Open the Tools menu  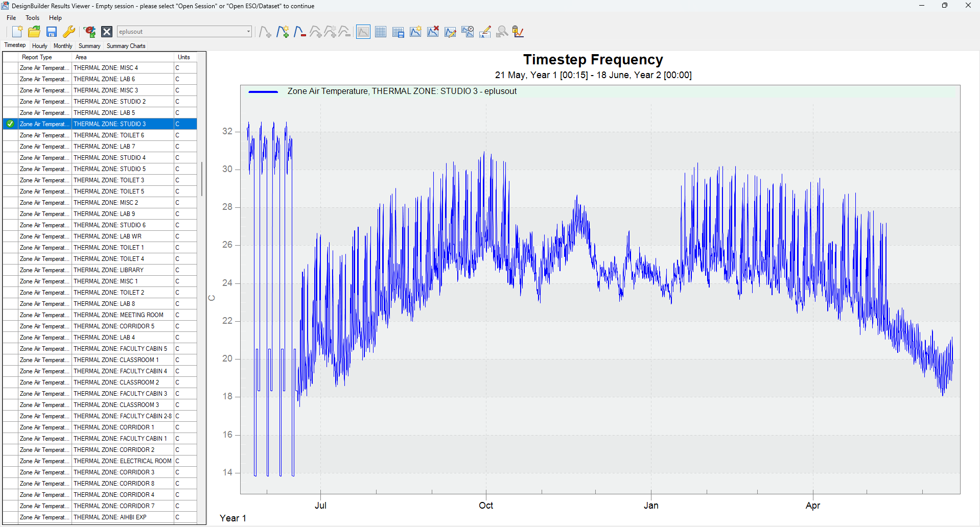click(32, 18)
